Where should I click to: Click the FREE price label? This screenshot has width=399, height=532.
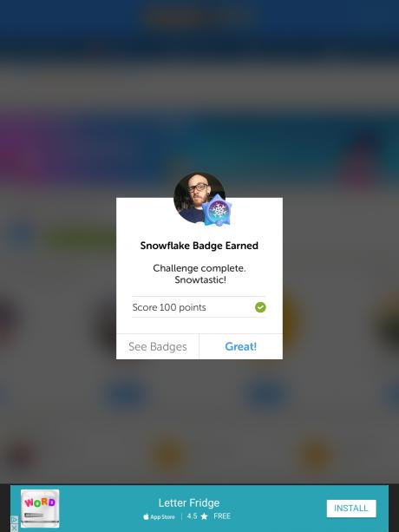(x=222, y=516)
